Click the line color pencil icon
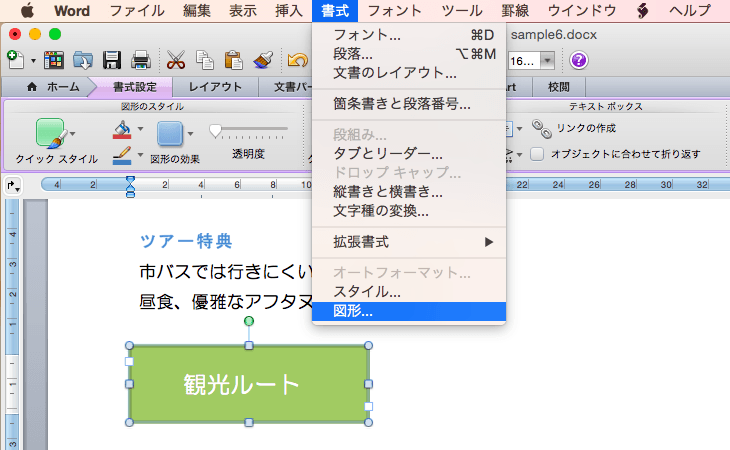 122,155
